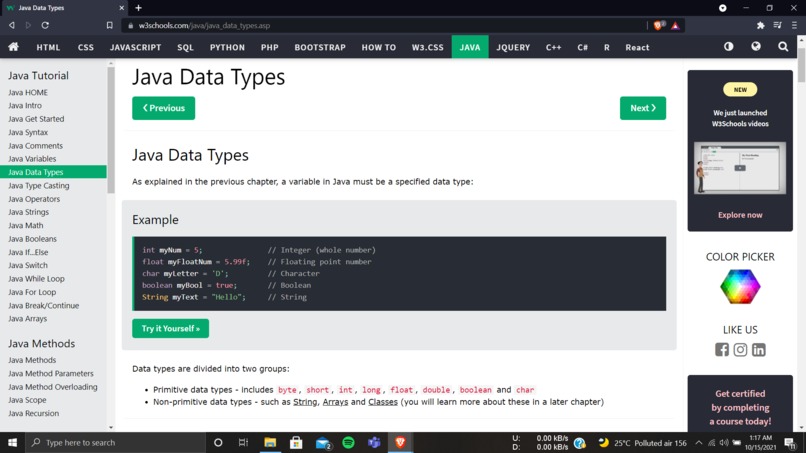Open Brave Shields lion icon
This screenshot has height=453, width=806.
pyautogui.click(x=658, y=25)
